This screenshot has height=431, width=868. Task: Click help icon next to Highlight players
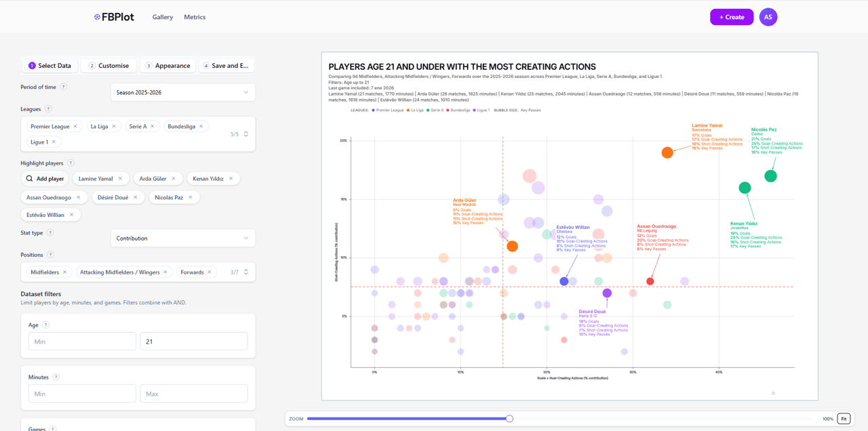[71, 163]
